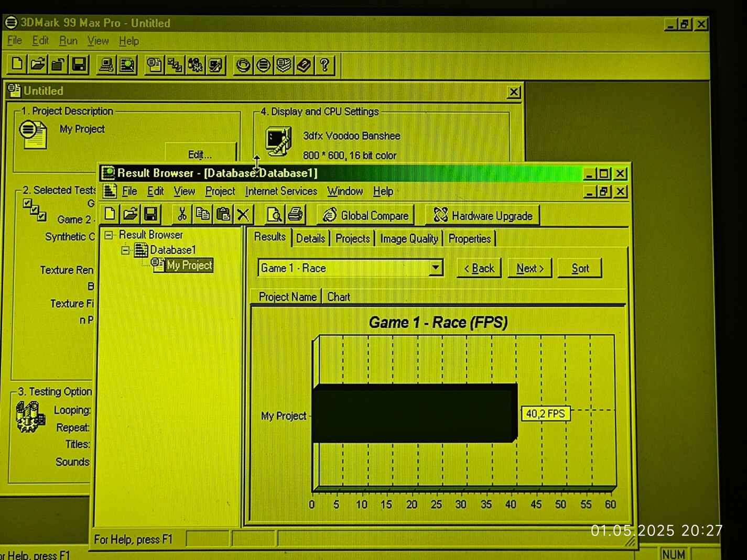Open the Edit menu in Result Browser

(x=155, y=191)
